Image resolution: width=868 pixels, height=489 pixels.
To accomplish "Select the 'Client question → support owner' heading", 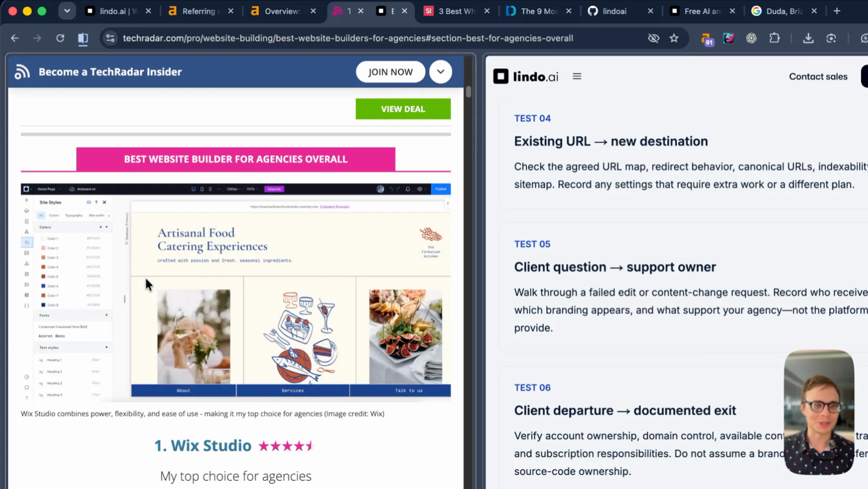I will pos(615,267).
